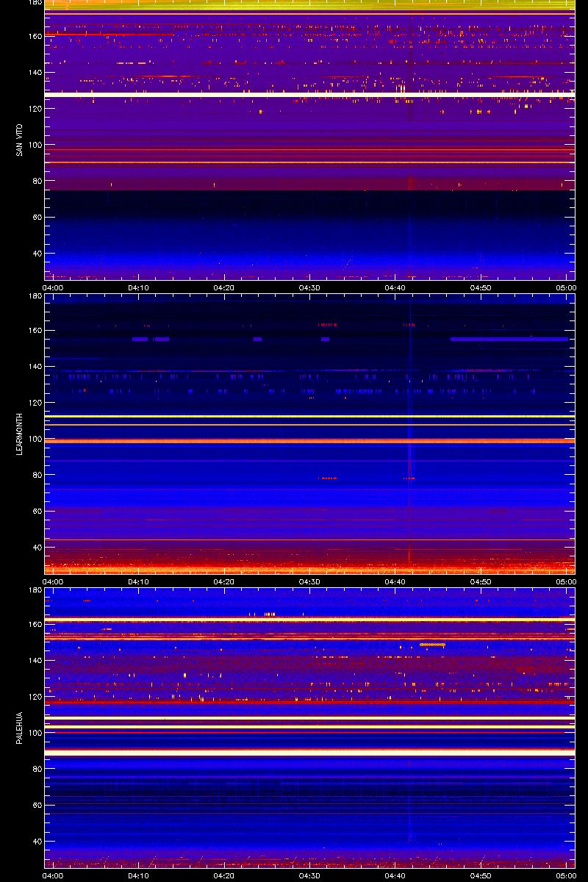588x882 pixels.
Task: Select the 04:00 time label under San Vito panel
Action: tap(54, 287)
